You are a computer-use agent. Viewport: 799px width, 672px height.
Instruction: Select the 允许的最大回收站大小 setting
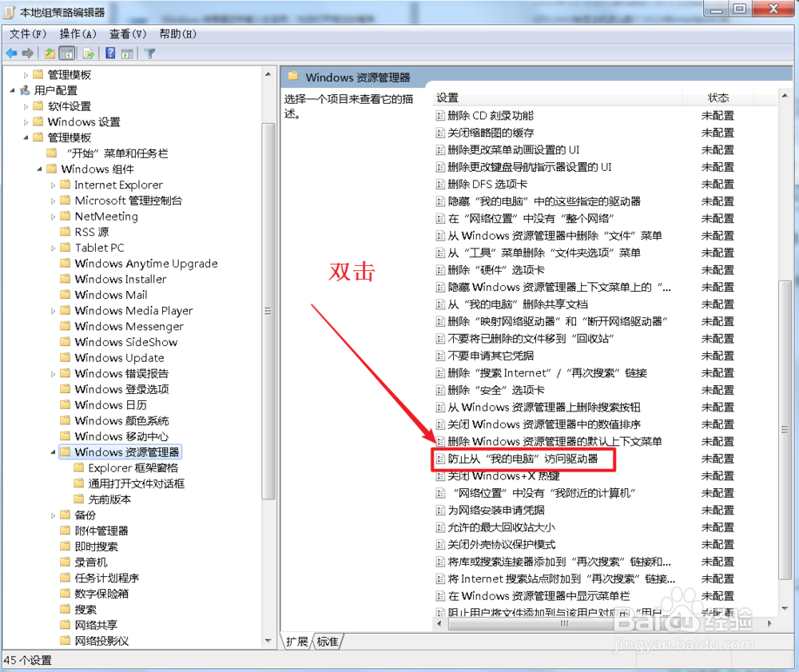click(x=502, y=527)
